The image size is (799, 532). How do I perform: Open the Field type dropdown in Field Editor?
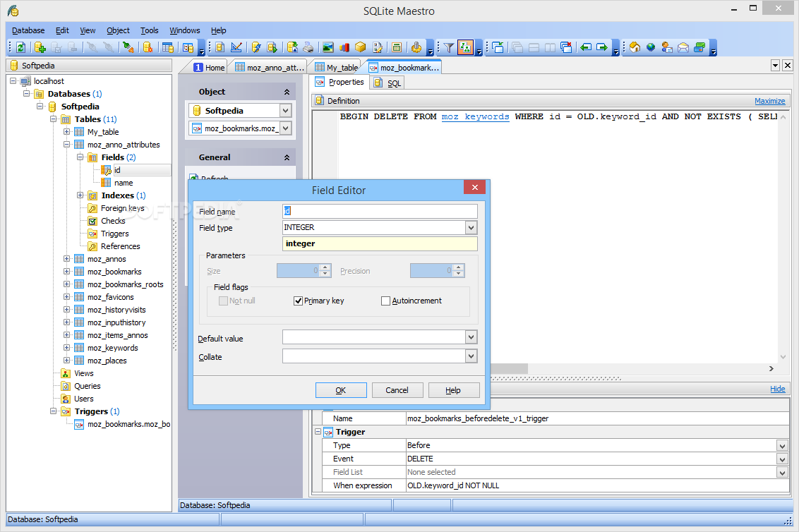click(471, 228)
